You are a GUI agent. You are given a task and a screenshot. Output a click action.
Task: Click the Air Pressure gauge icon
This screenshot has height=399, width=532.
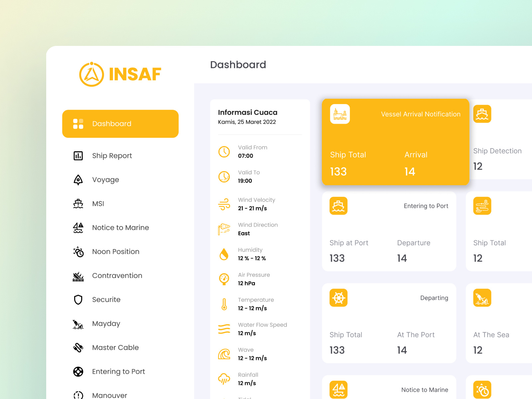click(x=224, y=279)
